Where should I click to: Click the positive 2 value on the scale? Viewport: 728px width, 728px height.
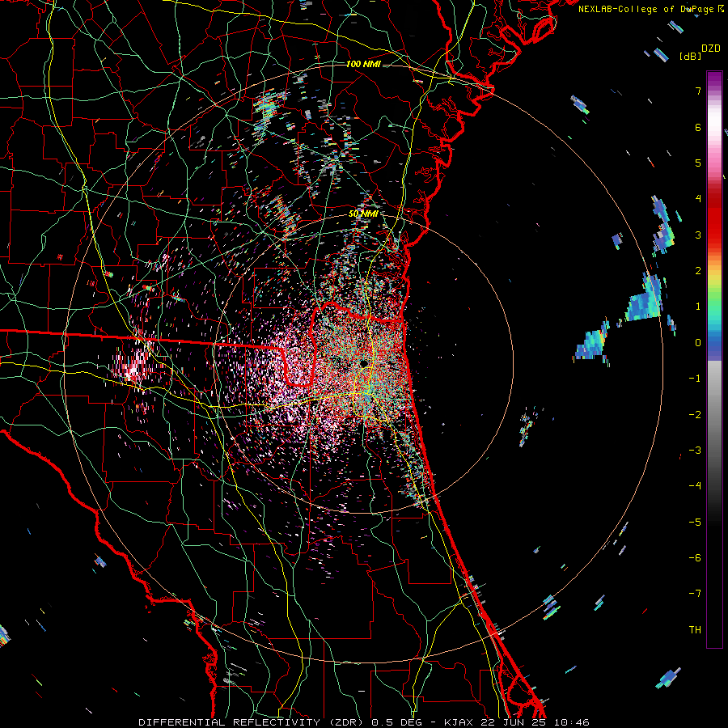pyautogui.click(x=698, y=271)
